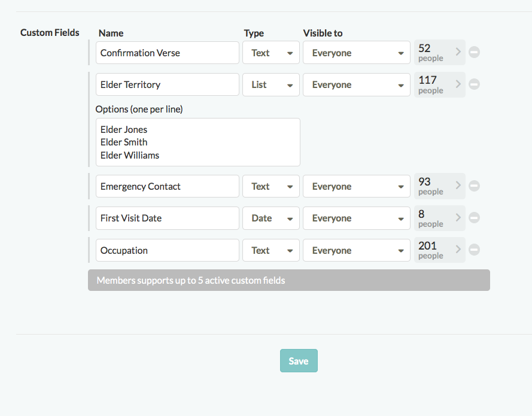This screenshot has width=532, height=416.
Task: Open Type dropdown for First Visit Date
Action: click(271, 218)
